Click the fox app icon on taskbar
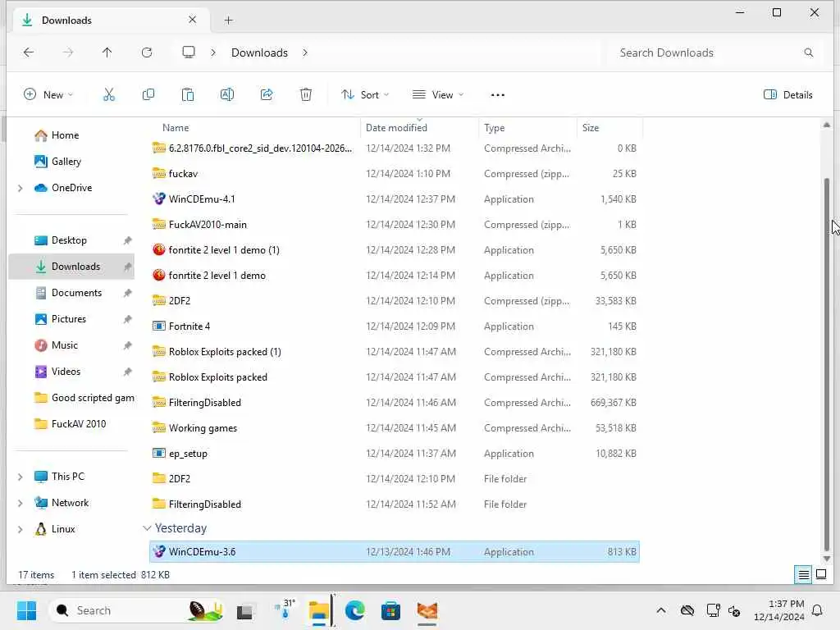The image size is (840, 630). (x=427, y=610)
